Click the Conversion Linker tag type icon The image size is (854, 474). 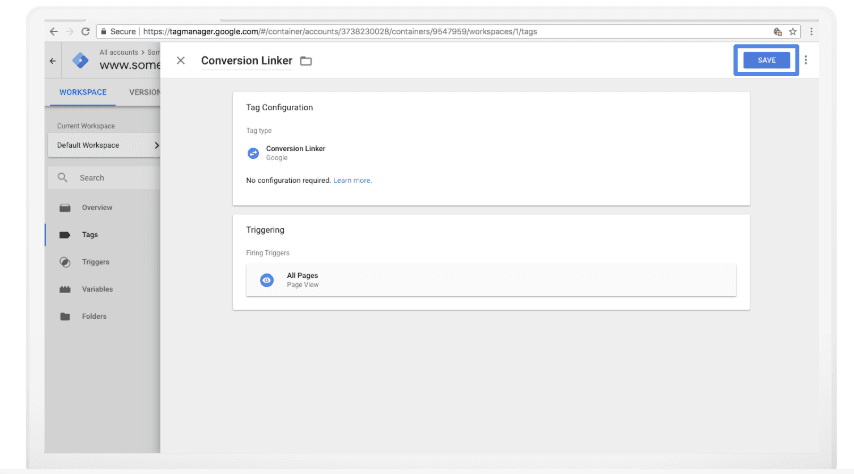coord(253,153)
